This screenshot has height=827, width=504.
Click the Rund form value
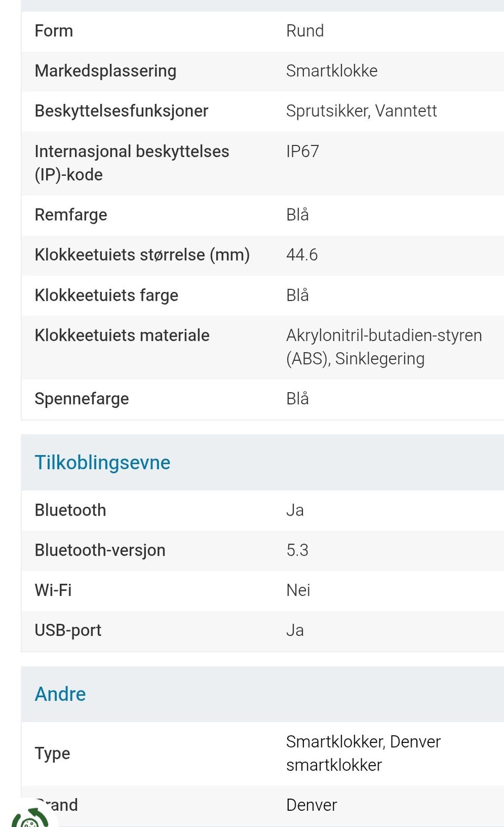pos(304,31)
